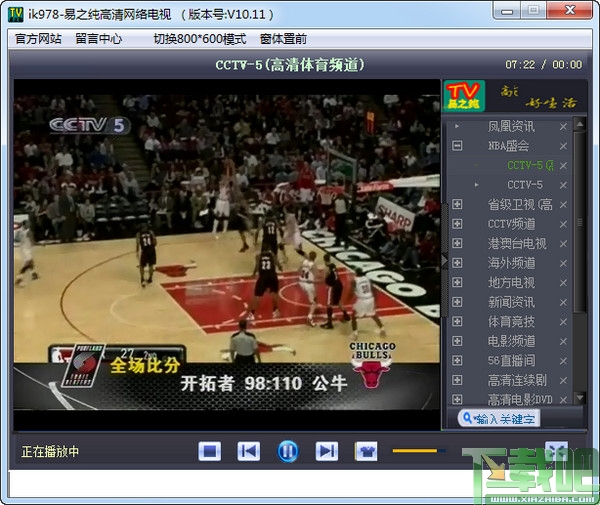Expand the CCTV频道 category

click(457, 224)
